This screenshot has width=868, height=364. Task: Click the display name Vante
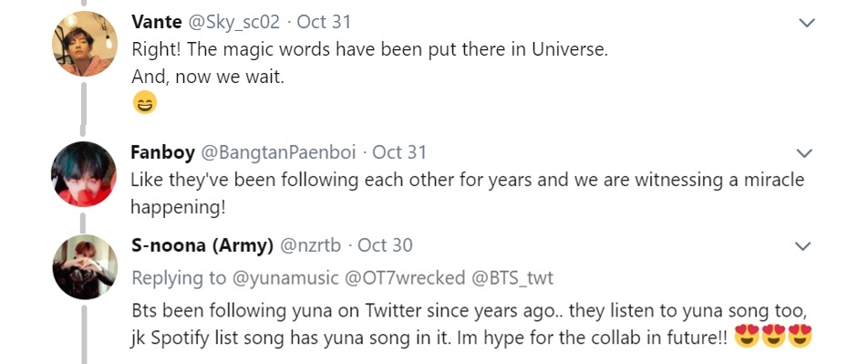click(157, 22)
